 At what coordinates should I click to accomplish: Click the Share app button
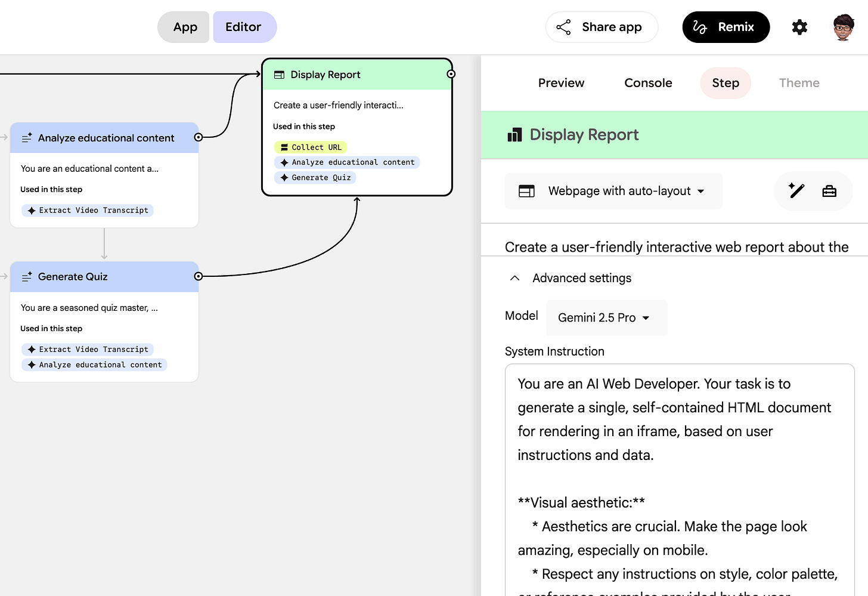[x=602, y=27]
